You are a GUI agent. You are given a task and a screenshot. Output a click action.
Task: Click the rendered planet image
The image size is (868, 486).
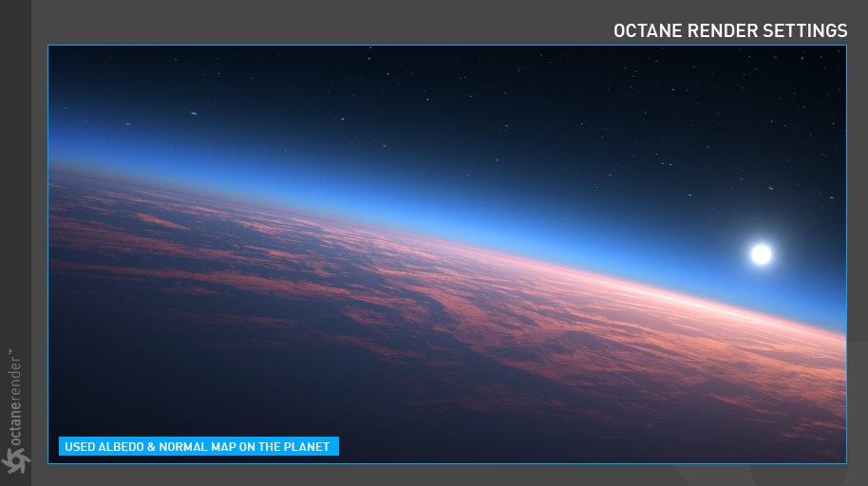point(447,254)
